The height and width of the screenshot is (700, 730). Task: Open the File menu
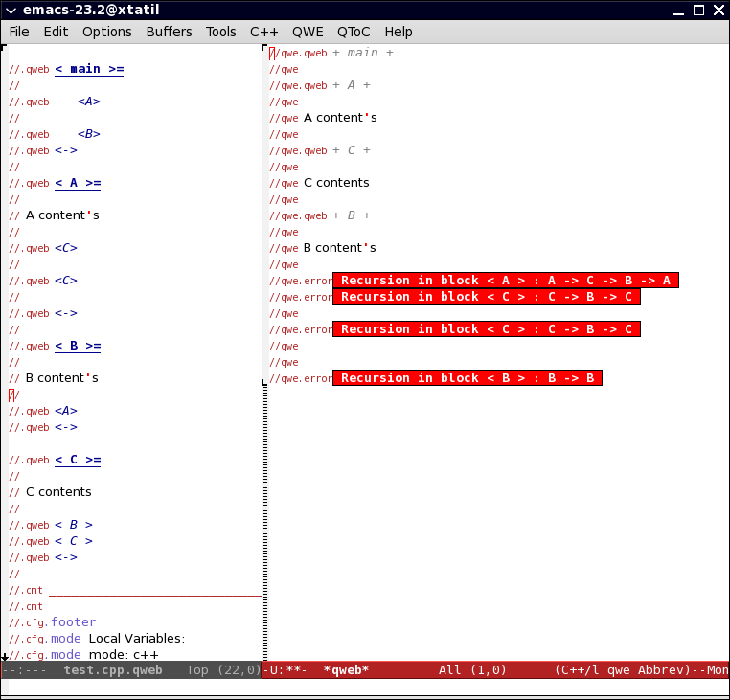coord(19,32)
